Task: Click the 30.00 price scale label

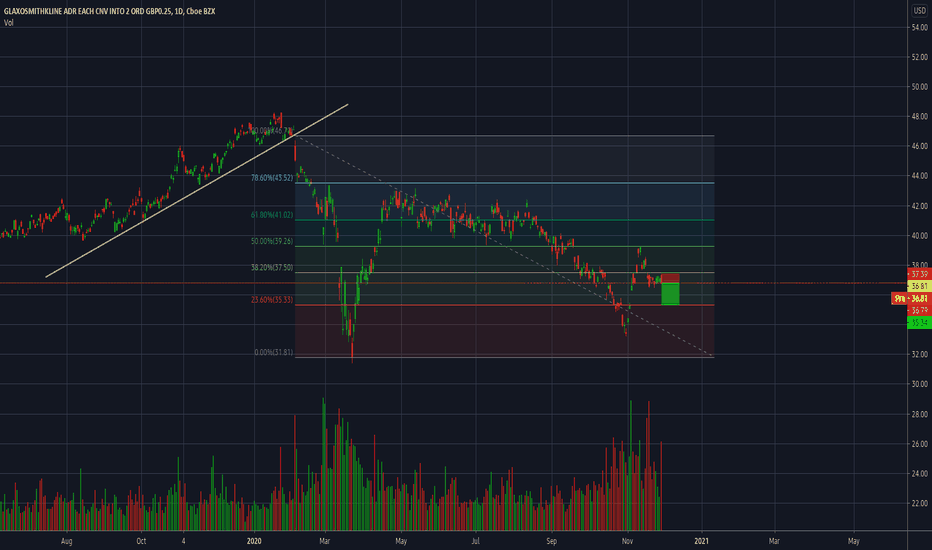Action: [920, 384]
